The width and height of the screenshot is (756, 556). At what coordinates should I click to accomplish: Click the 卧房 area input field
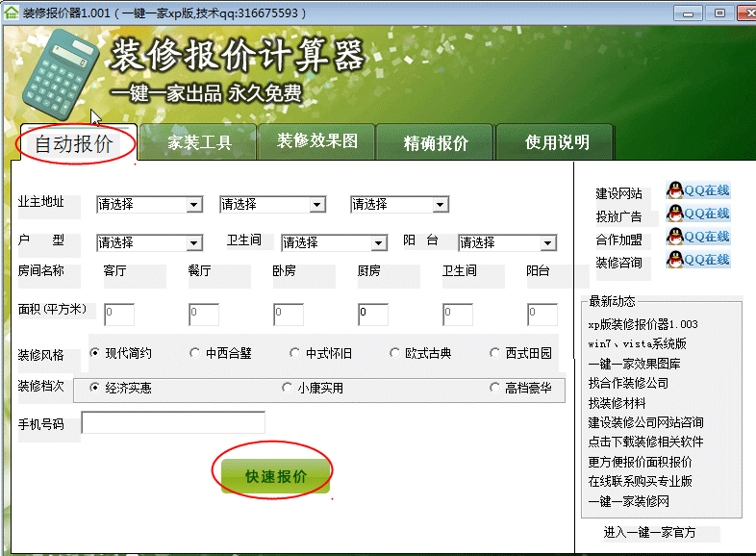click(x=289, y=315)
